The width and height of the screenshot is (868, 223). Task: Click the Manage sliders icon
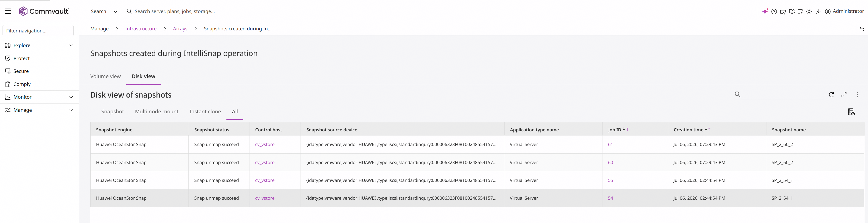pos(8,110)
